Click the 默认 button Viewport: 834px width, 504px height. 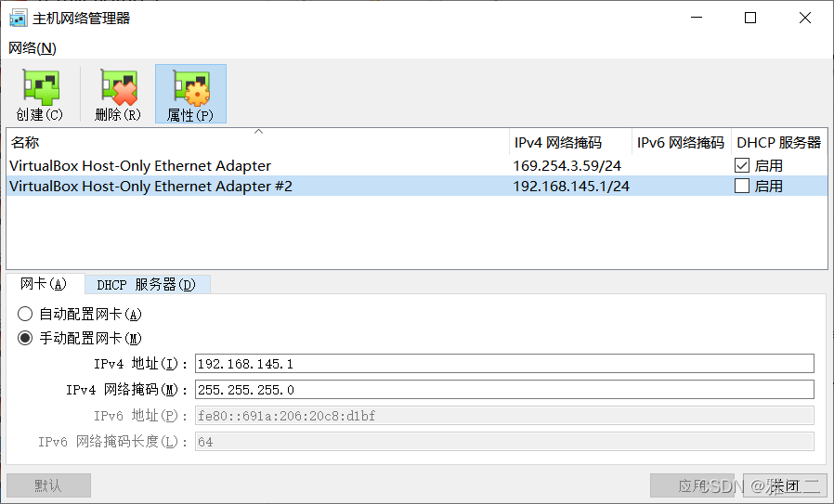click(x=48, y=485)
